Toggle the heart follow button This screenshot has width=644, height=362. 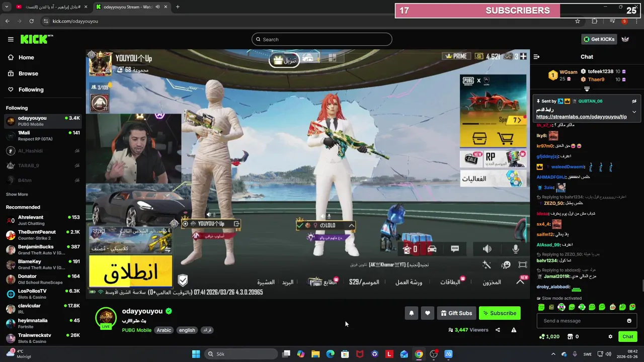click(x=427, y=313)
